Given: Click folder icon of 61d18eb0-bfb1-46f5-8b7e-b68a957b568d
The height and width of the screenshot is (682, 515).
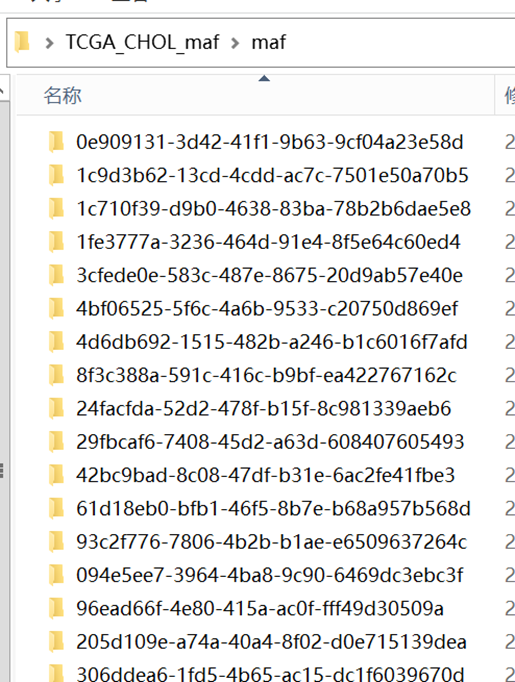Looking at the screenshot, I should tap(56, 508).
